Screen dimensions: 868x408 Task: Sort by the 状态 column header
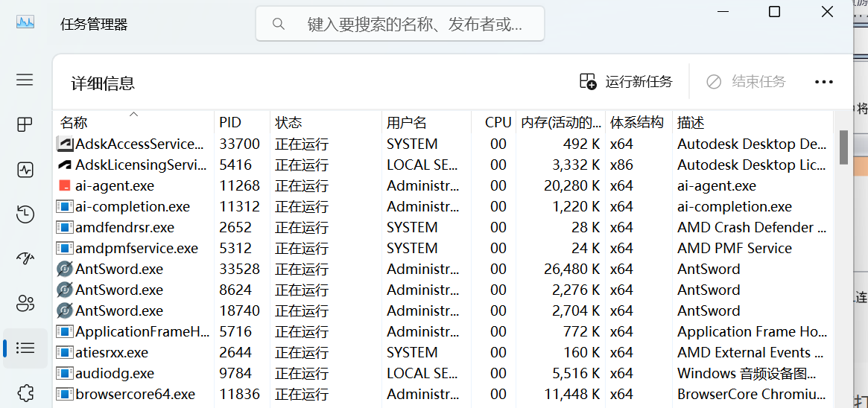coord(326,122)
